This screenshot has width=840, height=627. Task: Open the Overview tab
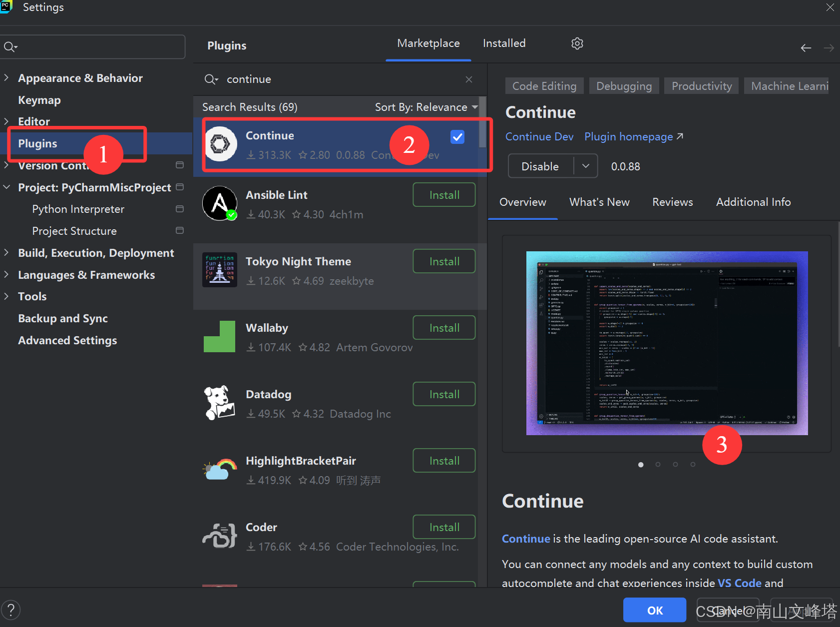click(523, 202)
